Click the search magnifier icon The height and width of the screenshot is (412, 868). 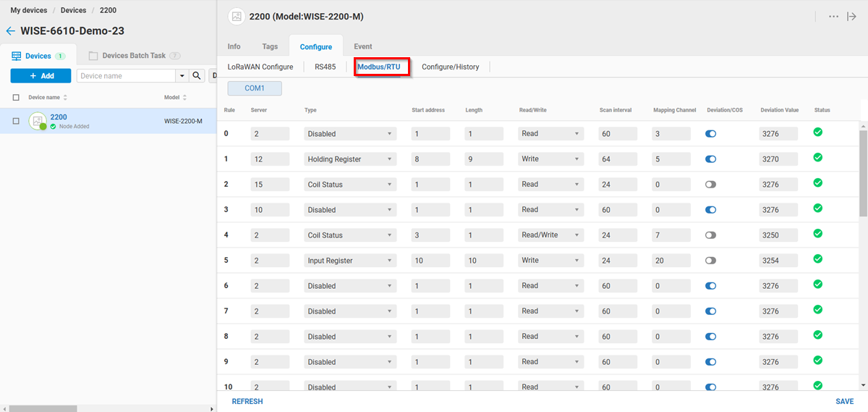tap(197, 76)
